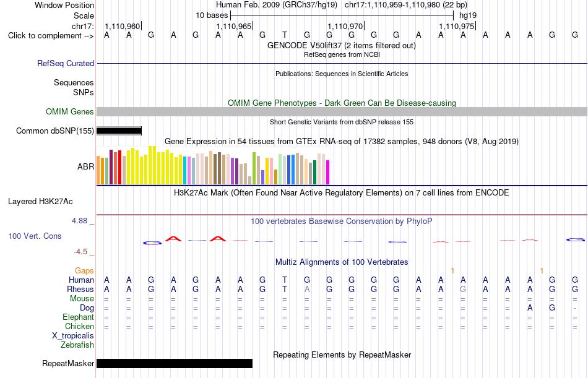Click 'Click to complement -->' label
The height and width of the screenshot is (378, 588).
tap(51, 36)
